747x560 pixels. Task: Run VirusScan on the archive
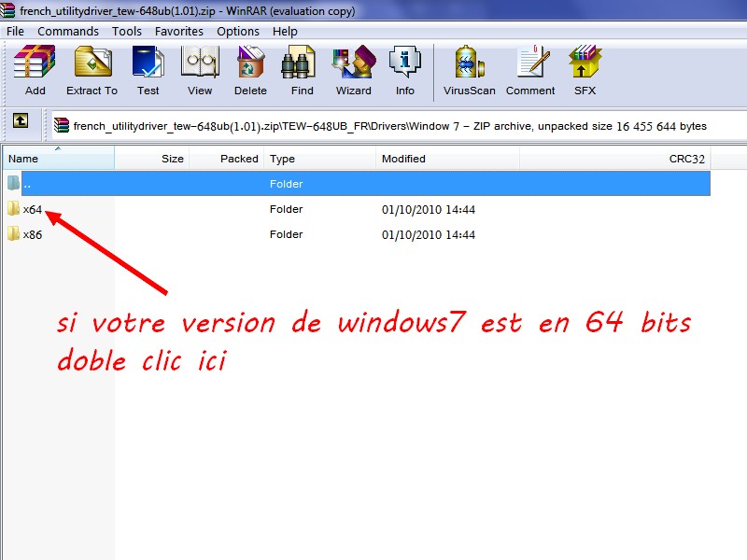pyautogui.click(x=468, y=70)
